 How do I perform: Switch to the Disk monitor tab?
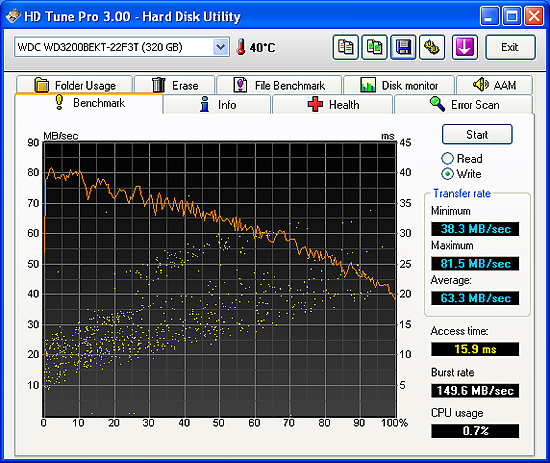point(399,85)
